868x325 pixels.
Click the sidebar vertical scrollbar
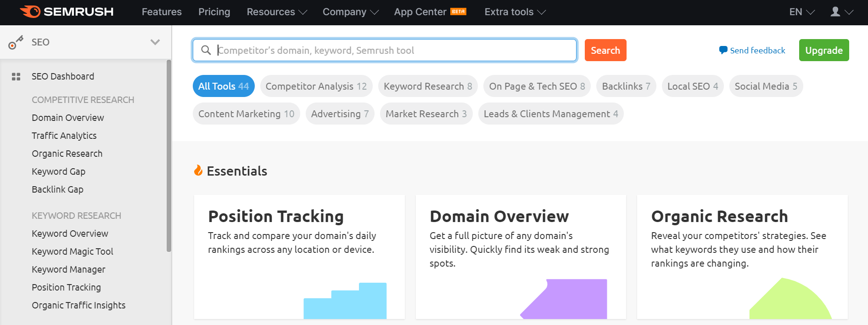pyautogui.click(x=169, y=156)
